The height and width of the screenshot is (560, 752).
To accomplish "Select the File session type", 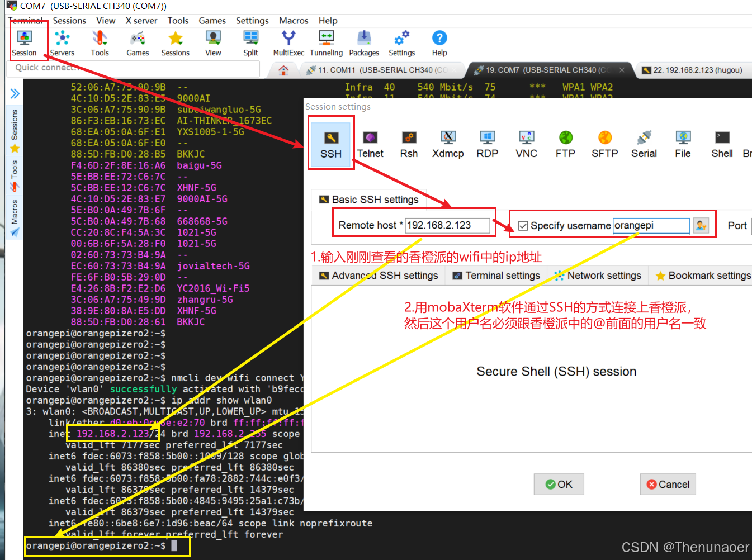I will coord(683,144).
